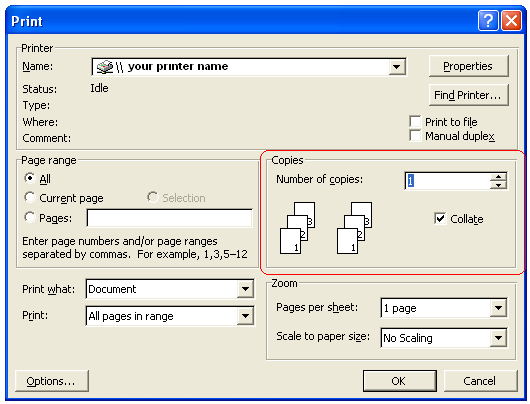Enable the Print to file checkbox
Screen dimensions: 530x404
415,122
